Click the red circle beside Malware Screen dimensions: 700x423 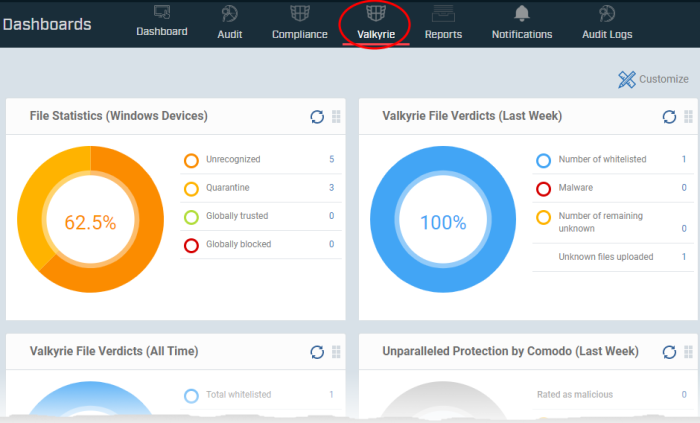click(543, 189)
